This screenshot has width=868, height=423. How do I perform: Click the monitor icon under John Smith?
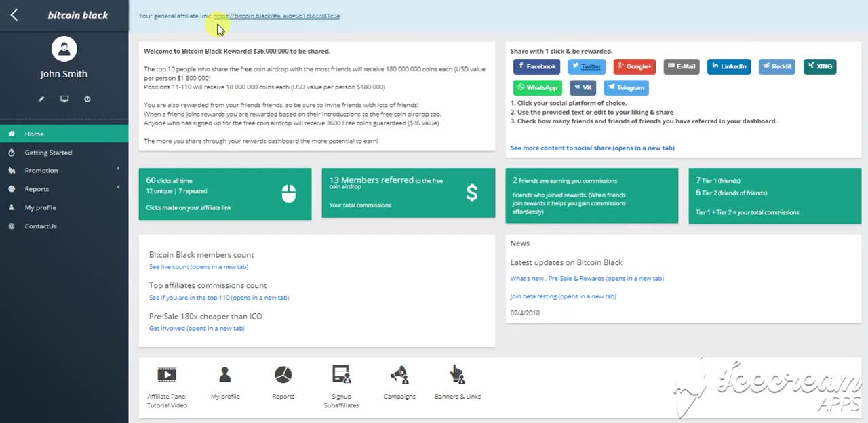coord(64,99)
